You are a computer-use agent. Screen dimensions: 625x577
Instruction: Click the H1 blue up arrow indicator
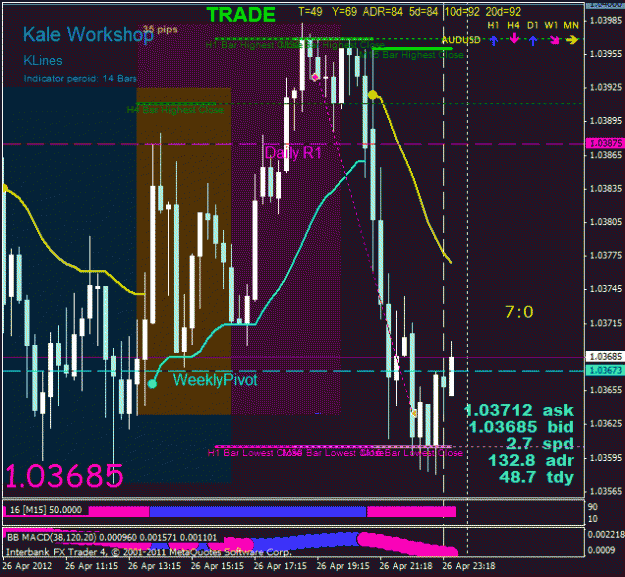point(493,40)
